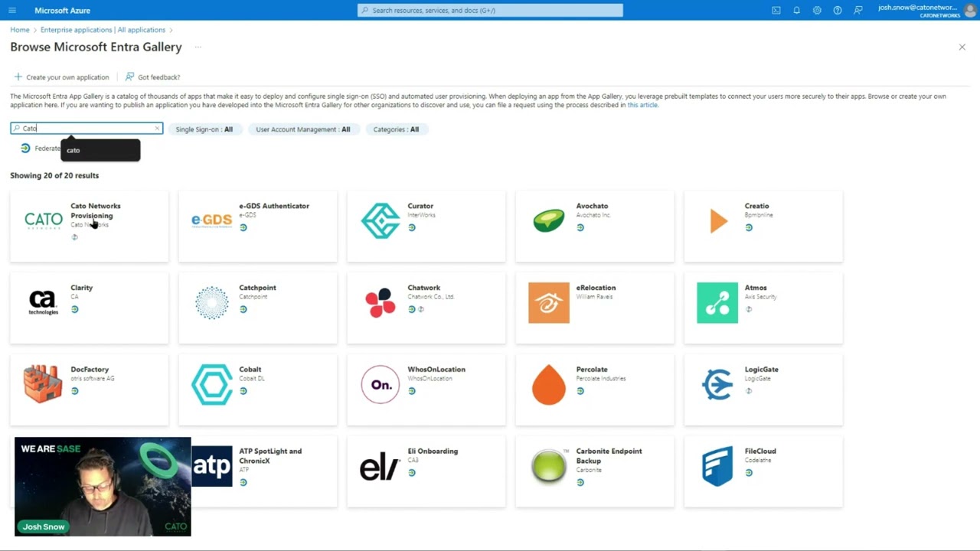980x551 pixels.
Task: Select the Creatio app title
Action: 756,206
